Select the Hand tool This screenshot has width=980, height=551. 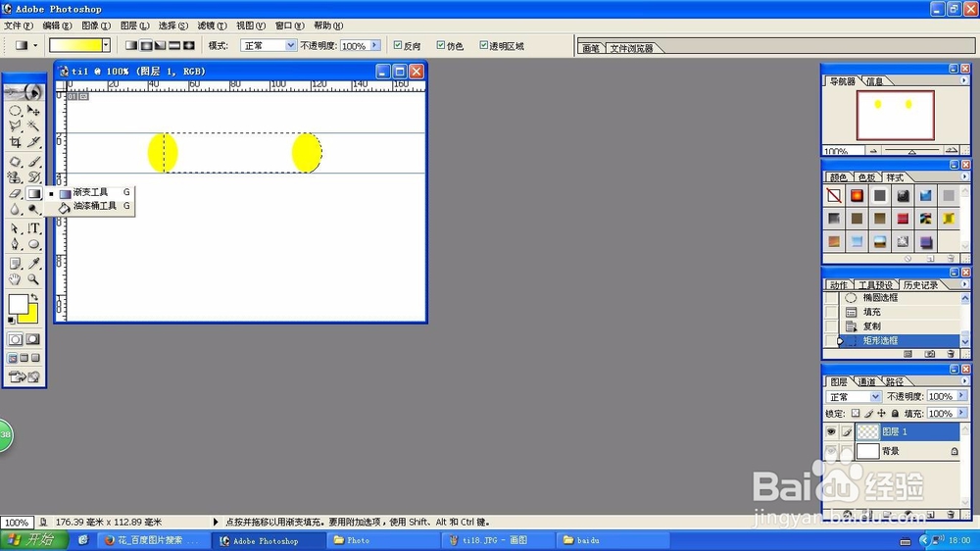(15, 279)
